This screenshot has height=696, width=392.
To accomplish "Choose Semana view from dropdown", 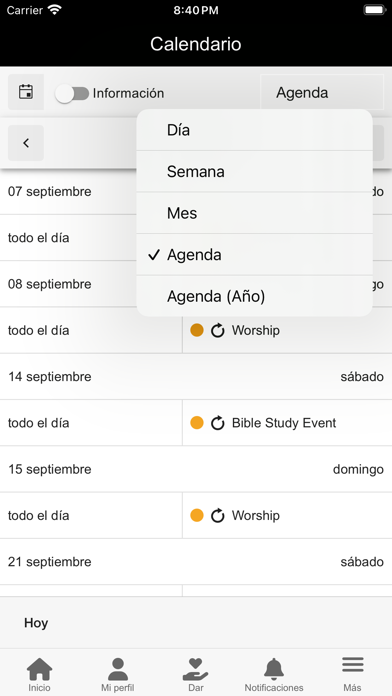I will [x=254, y=171].
